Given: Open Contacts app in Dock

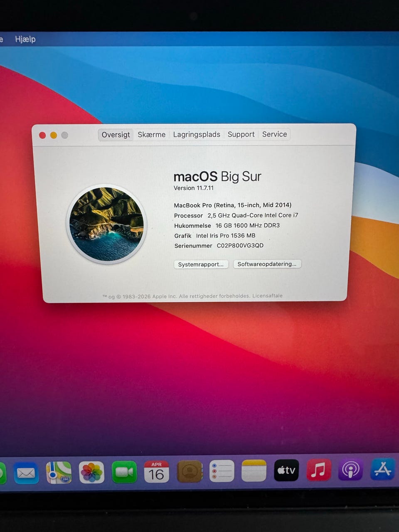Looking at the screenshot, I should tap(190, 471).
